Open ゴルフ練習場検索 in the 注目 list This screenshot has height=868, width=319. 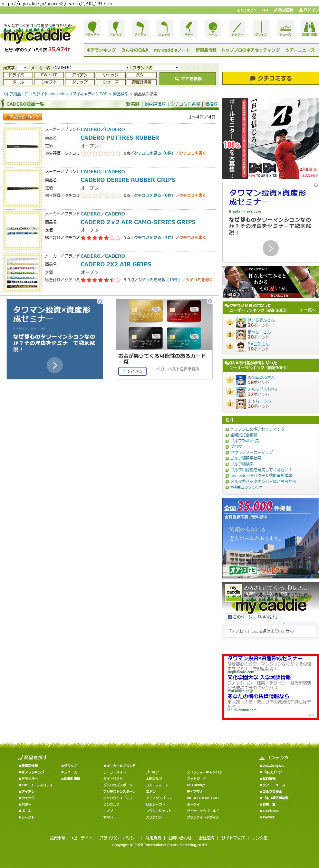246,458
